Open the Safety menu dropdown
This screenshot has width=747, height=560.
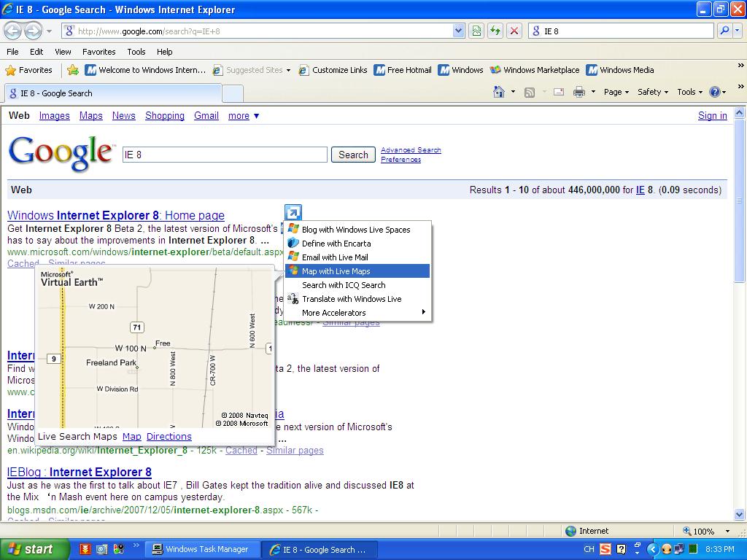tap(653, 92)
